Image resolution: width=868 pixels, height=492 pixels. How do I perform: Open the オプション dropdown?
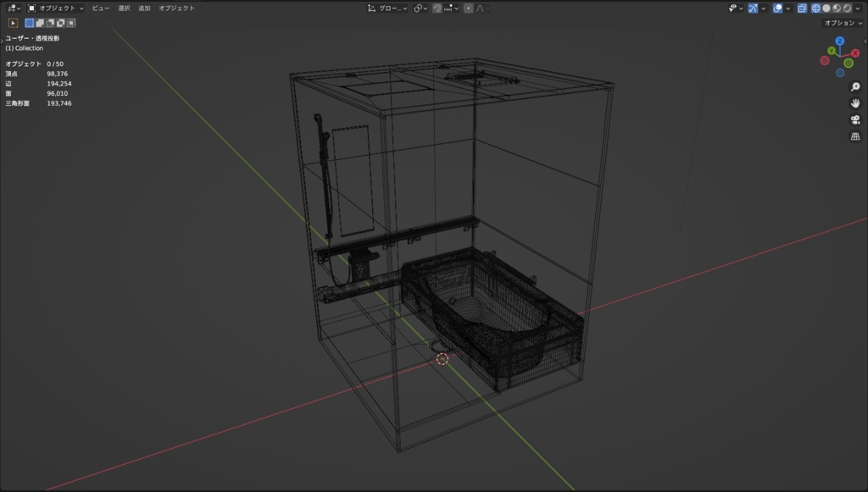843,23
